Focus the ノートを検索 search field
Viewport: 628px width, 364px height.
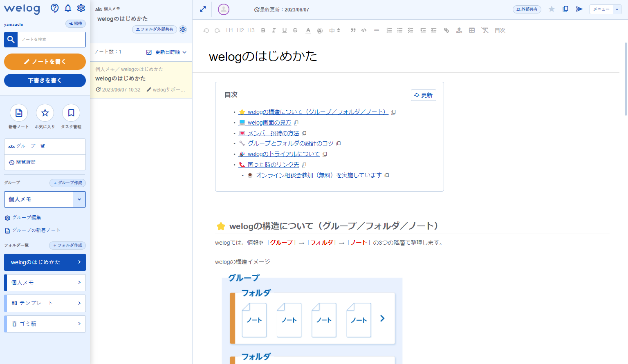[52, 40]
